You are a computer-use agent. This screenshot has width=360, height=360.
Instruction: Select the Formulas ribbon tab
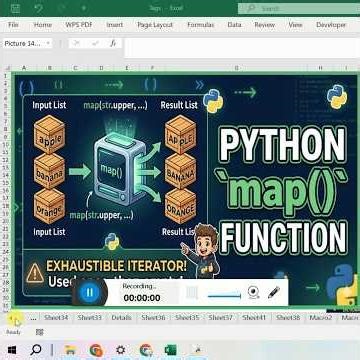click(x=200, y=25)
